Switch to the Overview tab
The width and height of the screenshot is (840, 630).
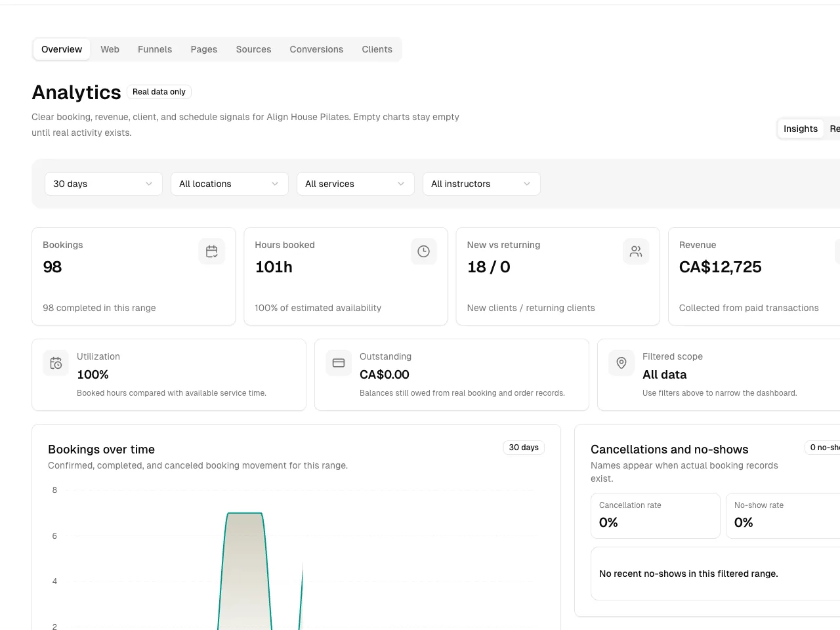pos(62,49)
